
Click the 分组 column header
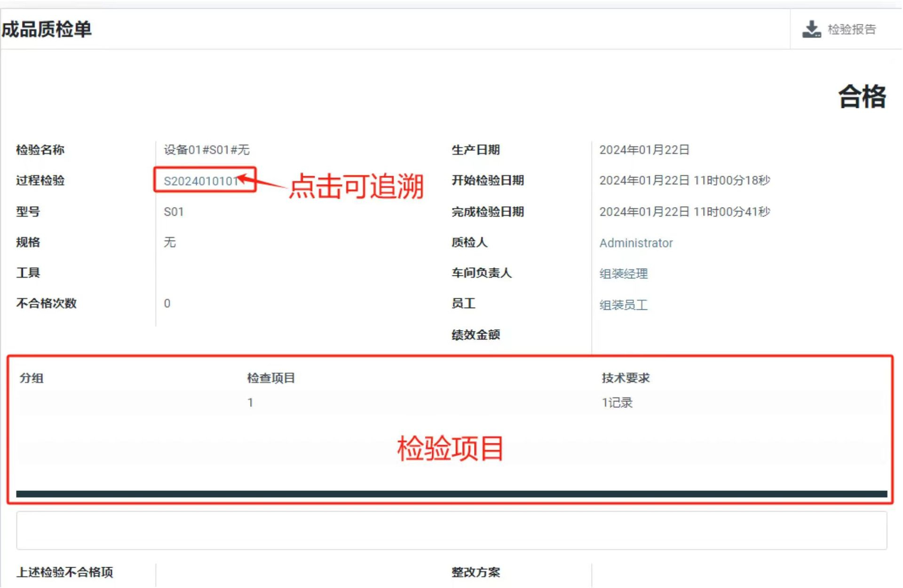pos(32,378)
